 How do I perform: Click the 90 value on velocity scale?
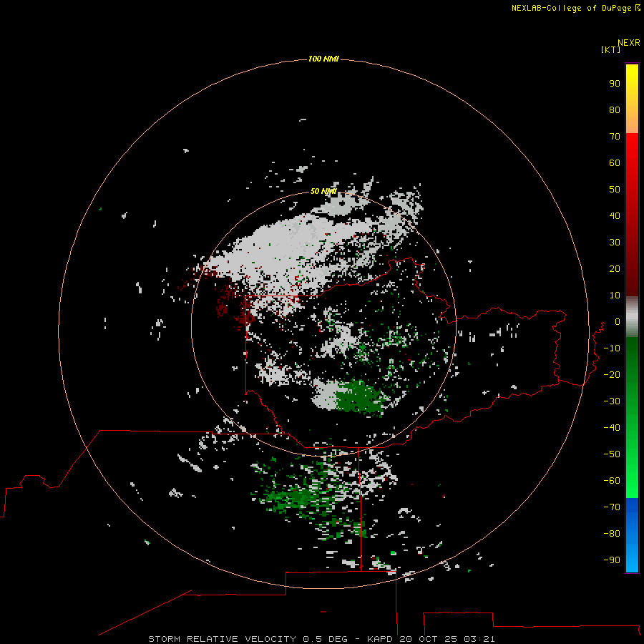tap(615, 84)
